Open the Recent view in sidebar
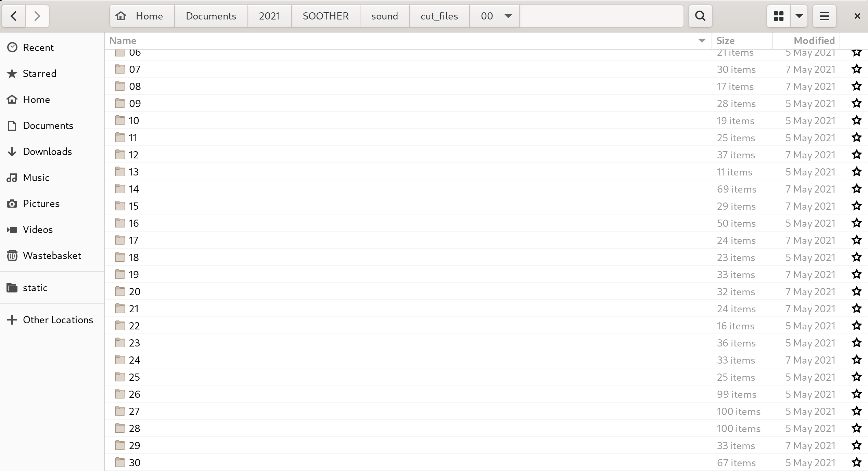 click(x=38, y=47)
